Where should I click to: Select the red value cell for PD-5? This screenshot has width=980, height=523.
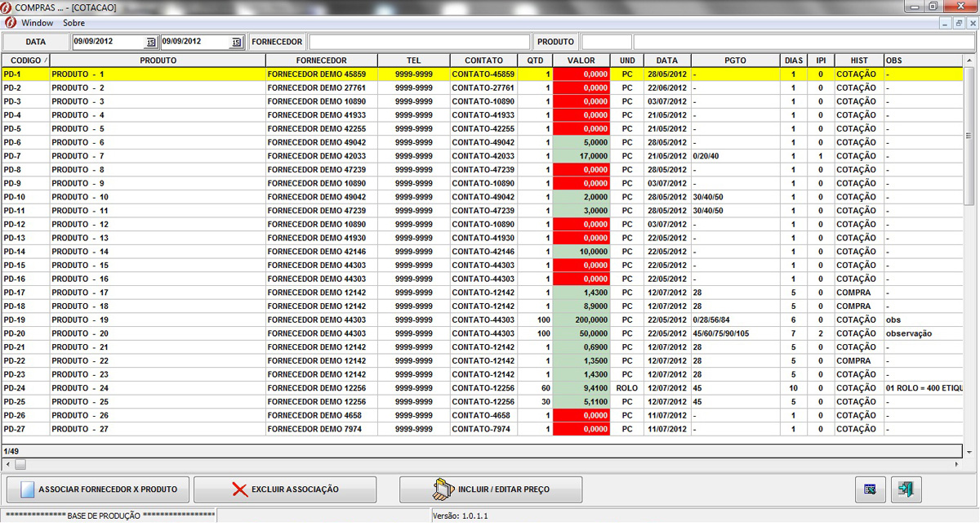[x=581, y=129]
